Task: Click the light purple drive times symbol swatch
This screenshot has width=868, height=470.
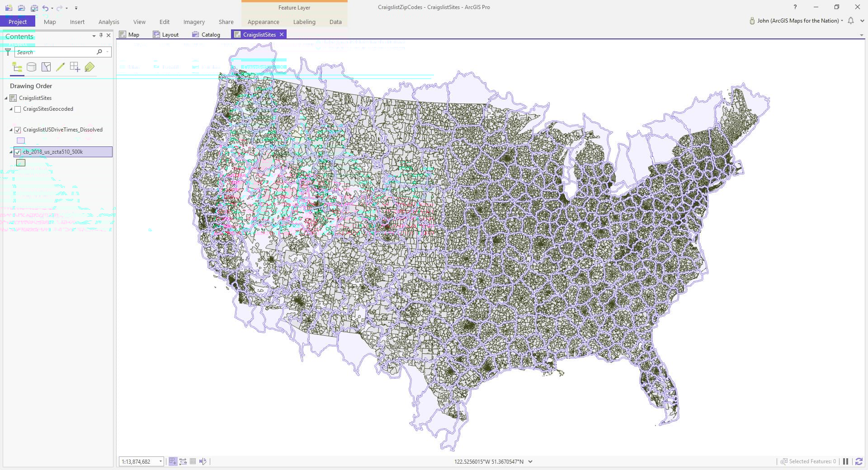Action: (21, 141)
